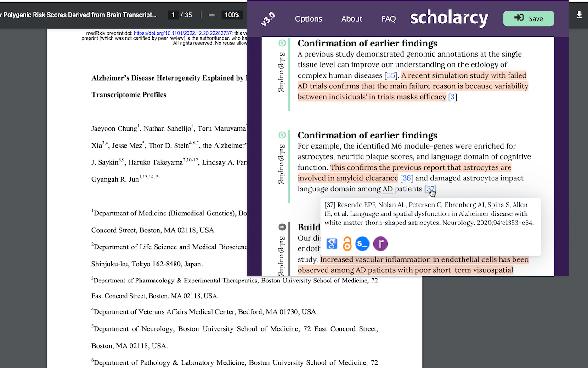Open citation link [36]
Screen dimensions: 588x368
pyautogui.click(x=406, y=178)
